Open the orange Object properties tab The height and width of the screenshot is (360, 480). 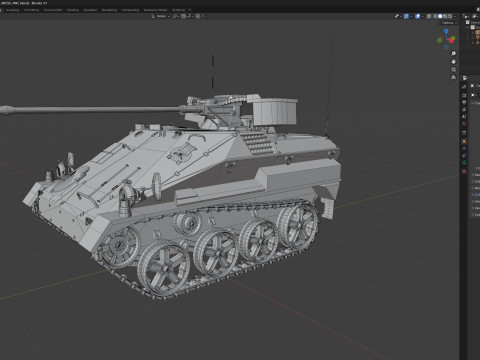[x=464, y=141]
